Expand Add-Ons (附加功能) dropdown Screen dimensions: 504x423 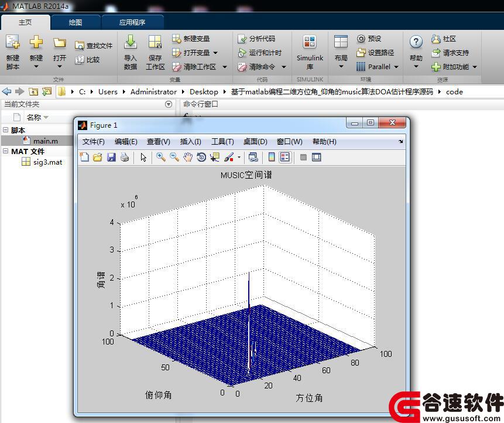pyautogui.click(x=475, y=67)
